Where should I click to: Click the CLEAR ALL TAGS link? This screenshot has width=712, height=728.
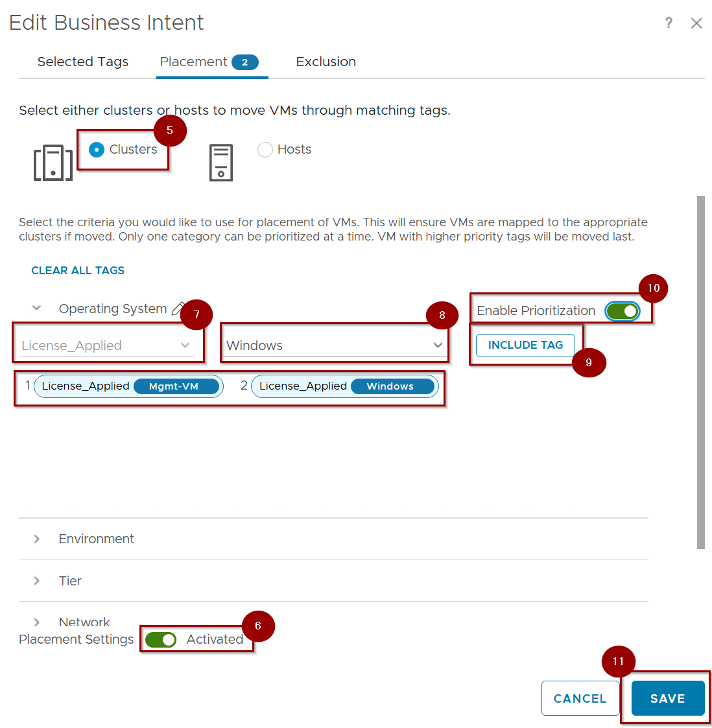pyautogui.click(x=78, y=270)
